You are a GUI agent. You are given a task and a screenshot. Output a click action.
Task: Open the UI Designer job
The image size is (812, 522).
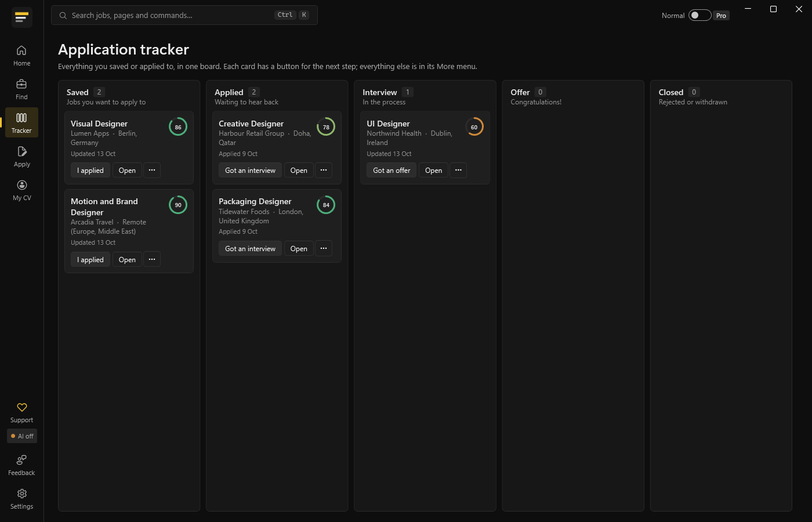tap(433, 170)
